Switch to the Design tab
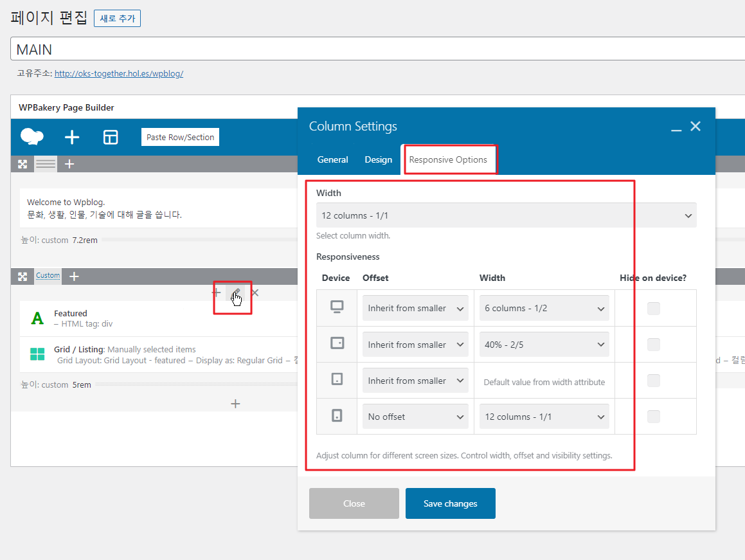The width and height of the screenshot is (745, 560). [x=378, y=159]
